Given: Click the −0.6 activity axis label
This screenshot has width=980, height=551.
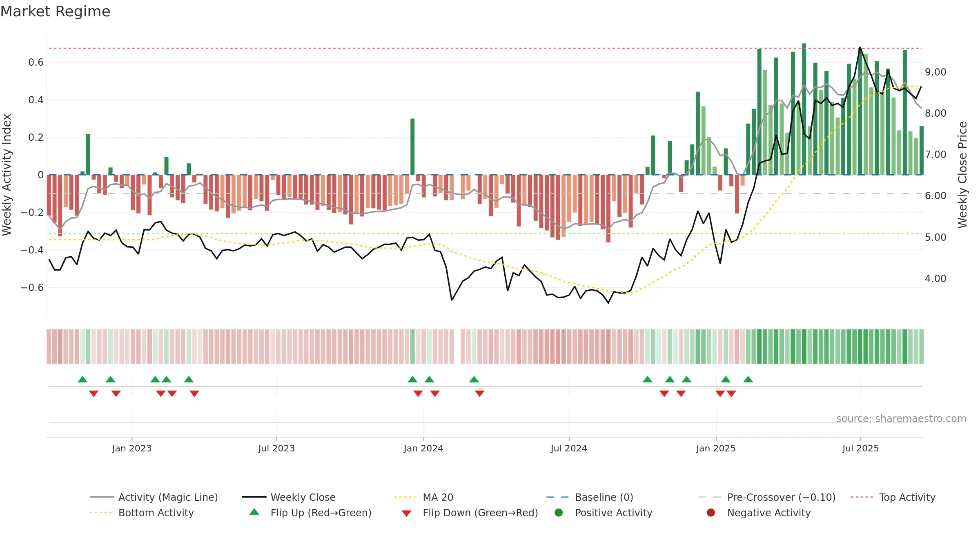Looking at the screenshot, I should click(x=32, y=288).
